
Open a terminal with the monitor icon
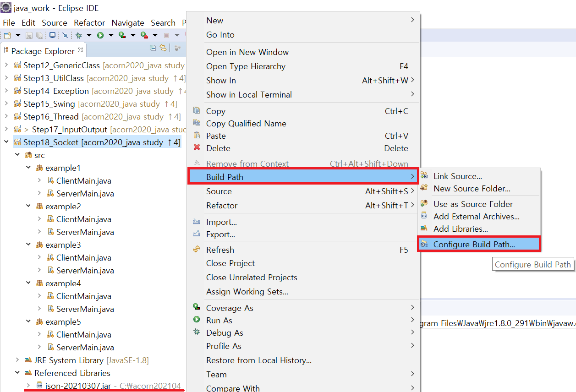tap(53, 35)
